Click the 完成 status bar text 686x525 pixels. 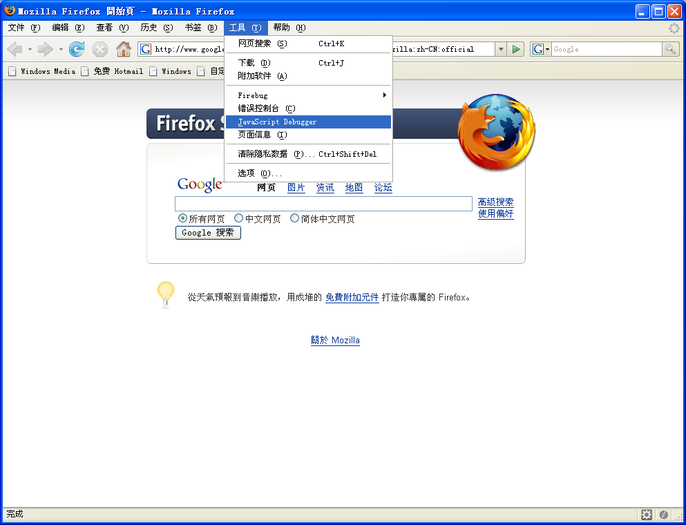pyautogui.click(x=14, y=514)
